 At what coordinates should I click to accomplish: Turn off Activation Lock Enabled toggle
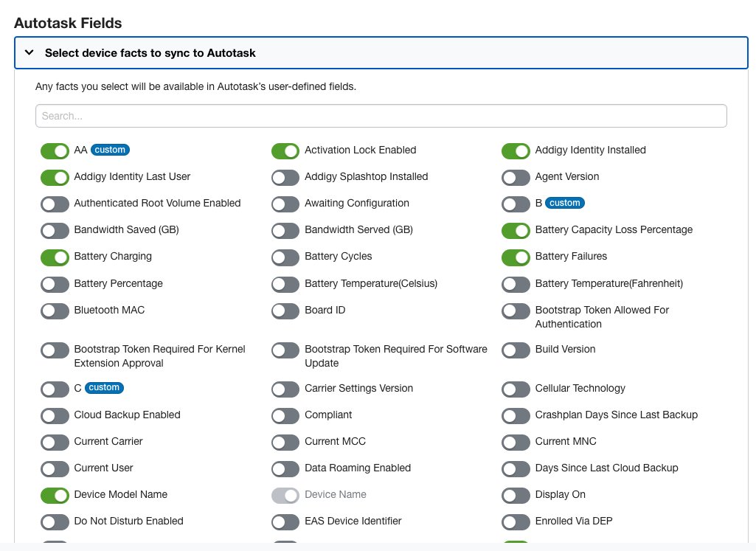(285, 151)
